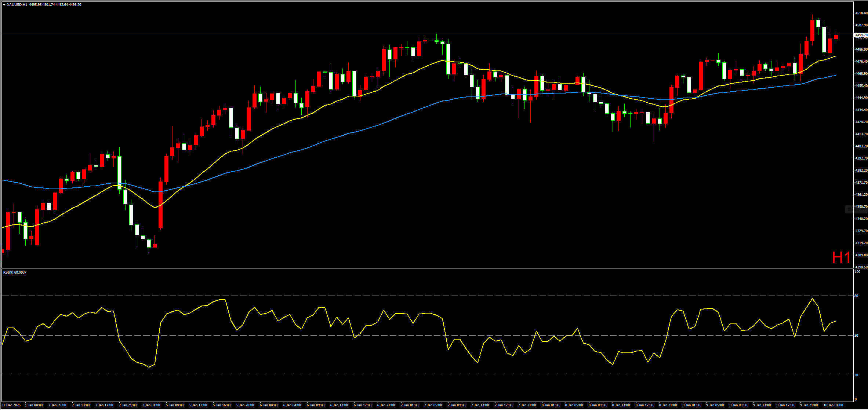Image resolution: width=868 pixels, height=410 pixels.
Task: Click the 8 Jan 21:00 time label
Action: coord(668,405)
